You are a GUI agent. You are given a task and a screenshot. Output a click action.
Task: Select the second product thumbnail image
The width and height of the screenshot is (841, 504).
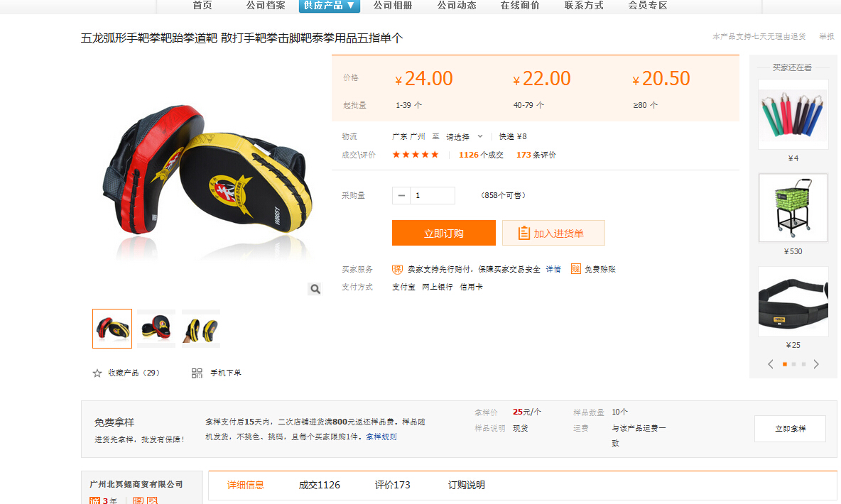156,329
